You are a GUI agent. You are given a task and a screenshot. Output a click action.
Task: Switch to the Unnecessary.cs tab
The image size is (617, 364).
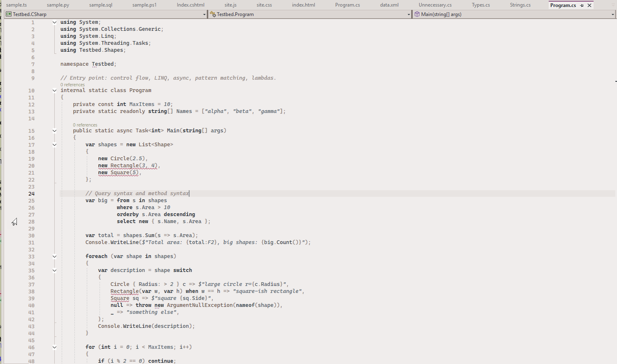[435, 5]
